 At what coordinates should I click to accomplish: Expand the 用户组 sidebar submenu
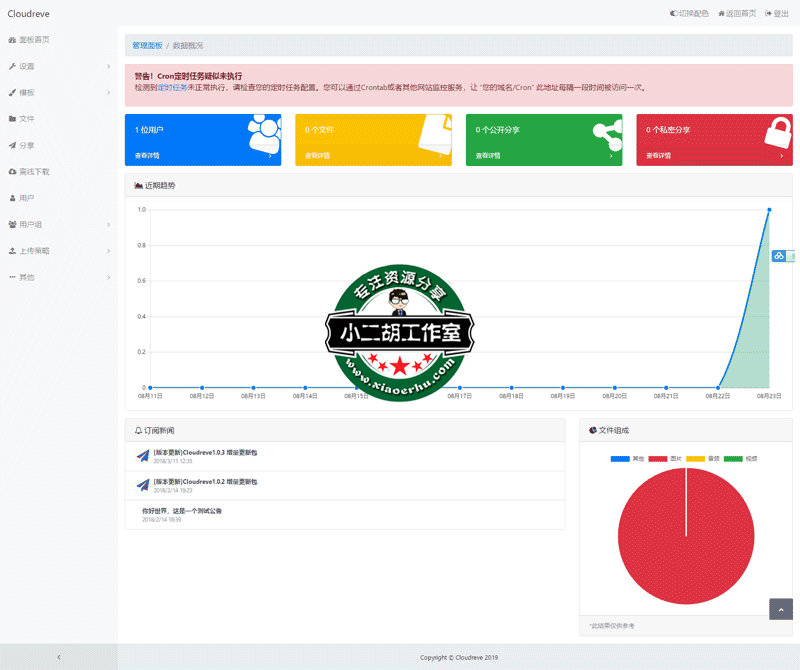[58, 224]
